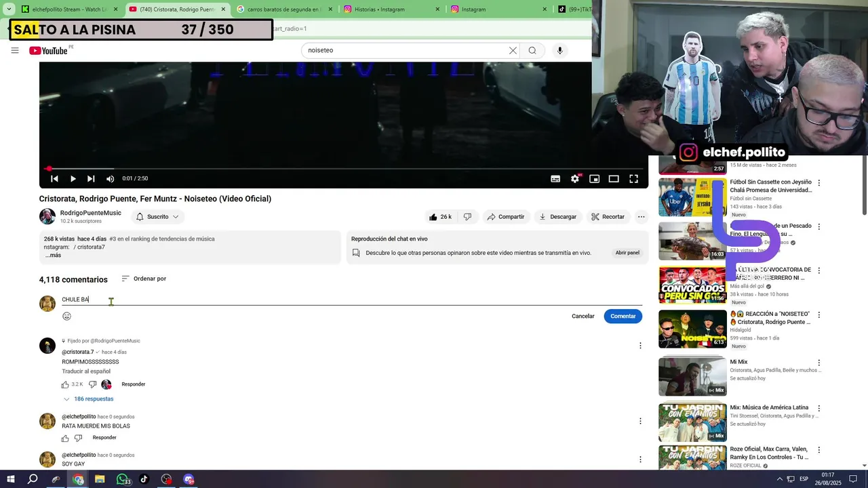Image resolution: width=868 pixels, height=488 pixels.
Task: Open options for Roze Oficial video
Action: (x=818, y=450)
